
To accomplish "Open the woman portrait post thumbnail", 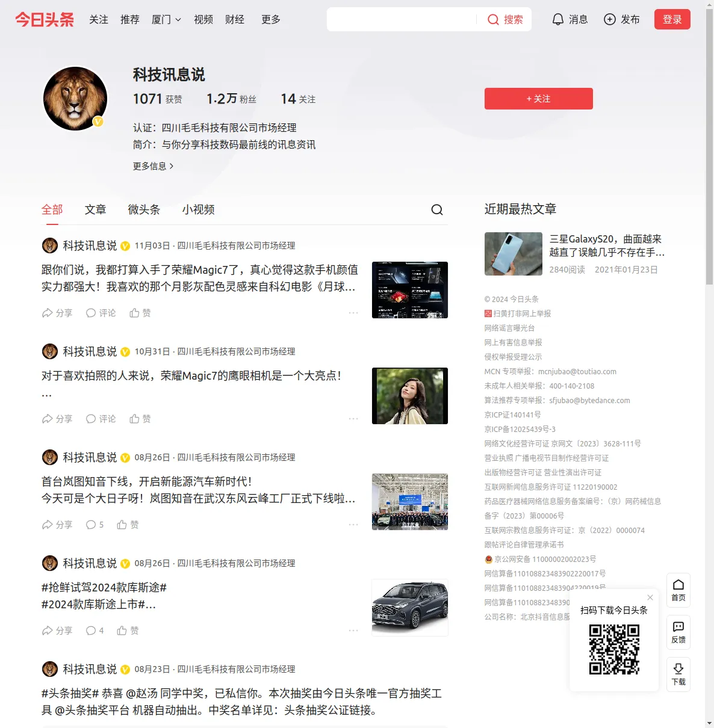I will (410, 396).
